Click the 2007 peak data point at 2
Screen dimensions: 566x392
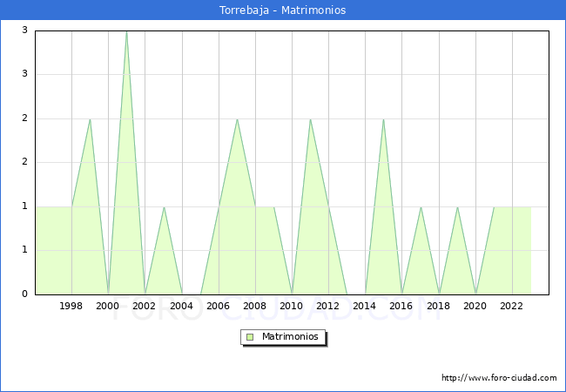(x=237, y=119)
